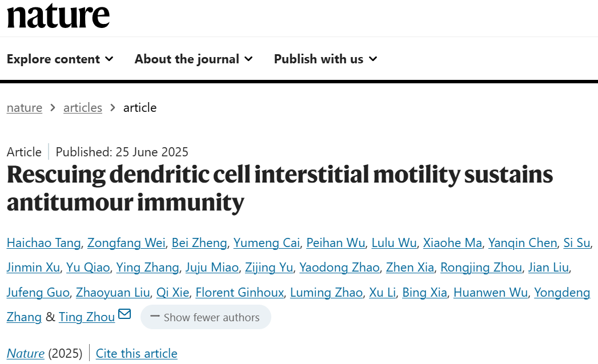The height and width of the screenshot is (364, 598).
Task: Collapse list with Show fewer authors
Action: 206,317
